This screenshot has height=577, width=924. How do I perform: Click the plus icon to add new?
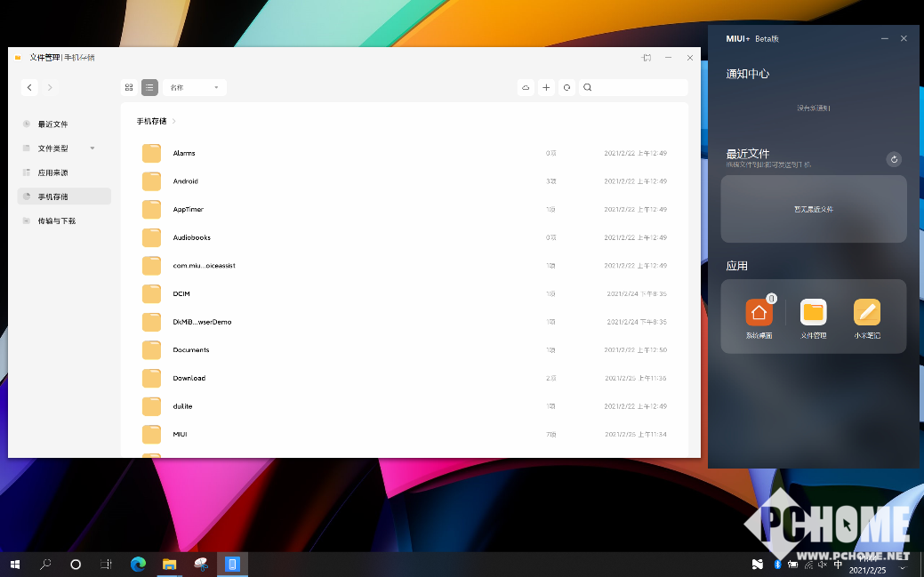click(x=546, y=87)
